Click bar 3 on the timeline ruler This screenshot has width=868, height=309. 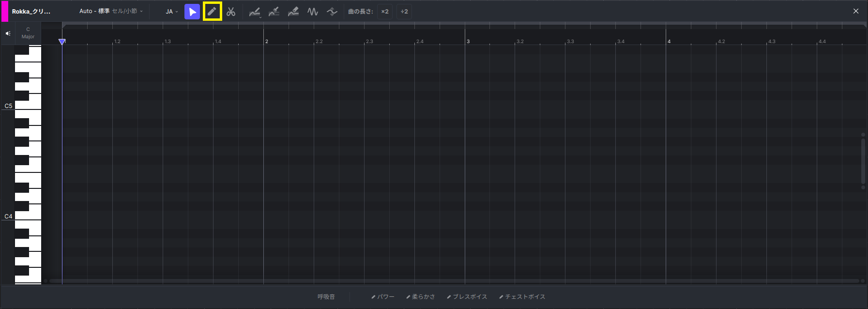point(468,41)
